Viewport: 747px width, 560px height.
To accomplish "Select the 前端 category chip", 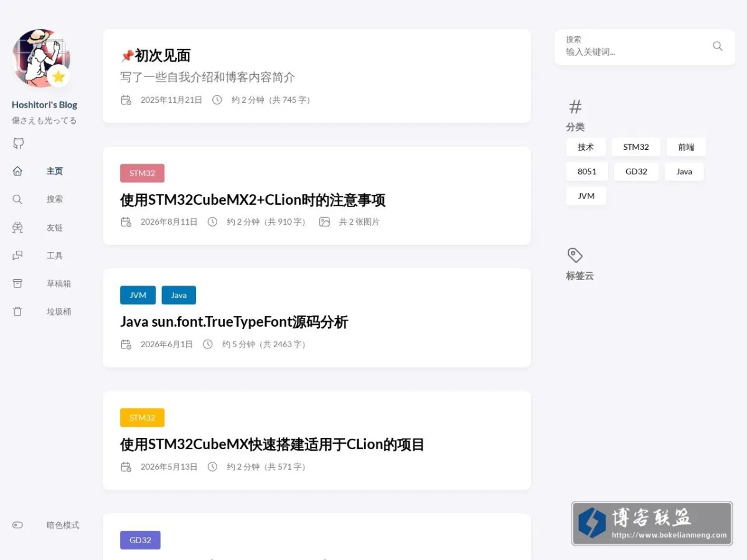I will tap(686, 147).
